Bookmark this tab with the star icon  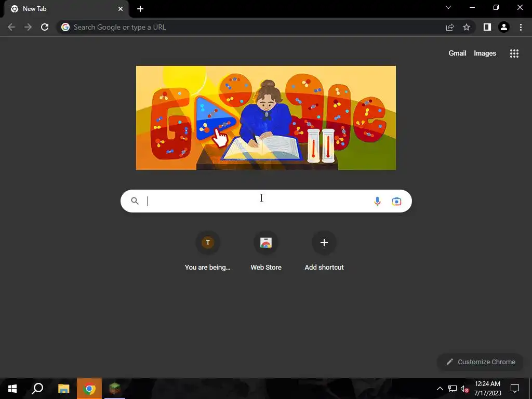467,27
